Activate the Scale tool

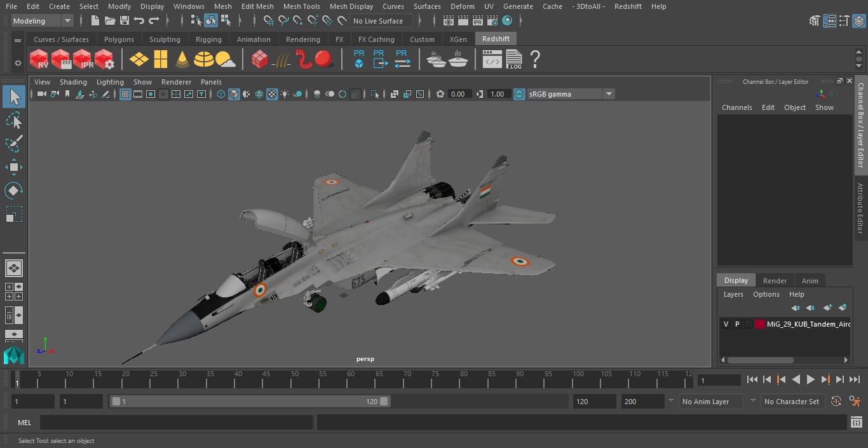14,214
